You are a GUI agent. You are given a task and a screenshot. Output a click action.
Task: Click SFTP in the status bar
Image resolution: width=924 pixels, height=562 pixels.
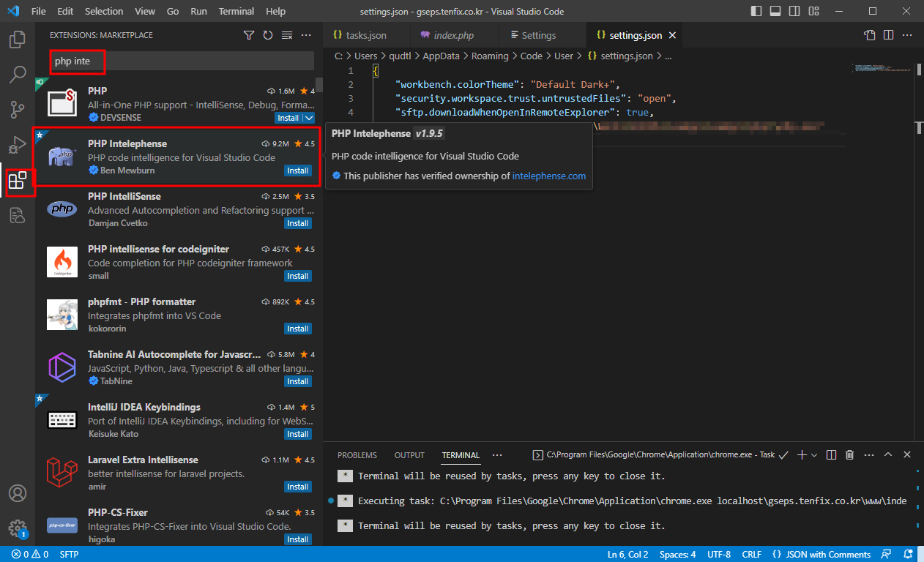coord(70,555)
